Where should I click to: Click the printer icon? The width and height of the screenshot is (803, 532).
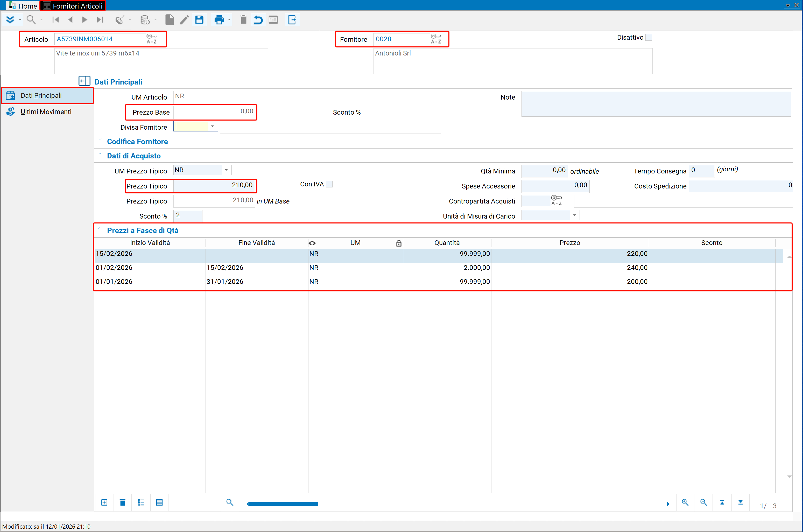[219, 20]
